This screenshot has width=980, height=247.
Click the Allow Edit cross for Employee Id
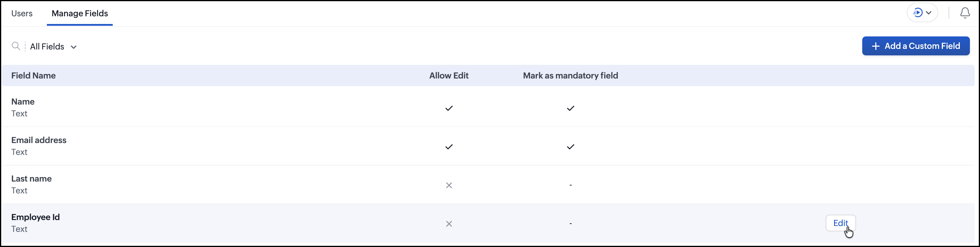(x=449, y=223)
